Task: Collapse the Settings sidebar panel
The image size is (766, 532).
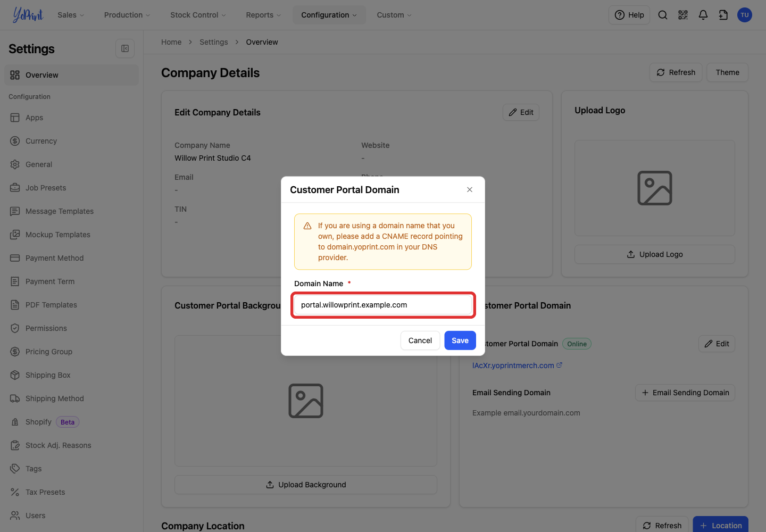Action: 125,48
